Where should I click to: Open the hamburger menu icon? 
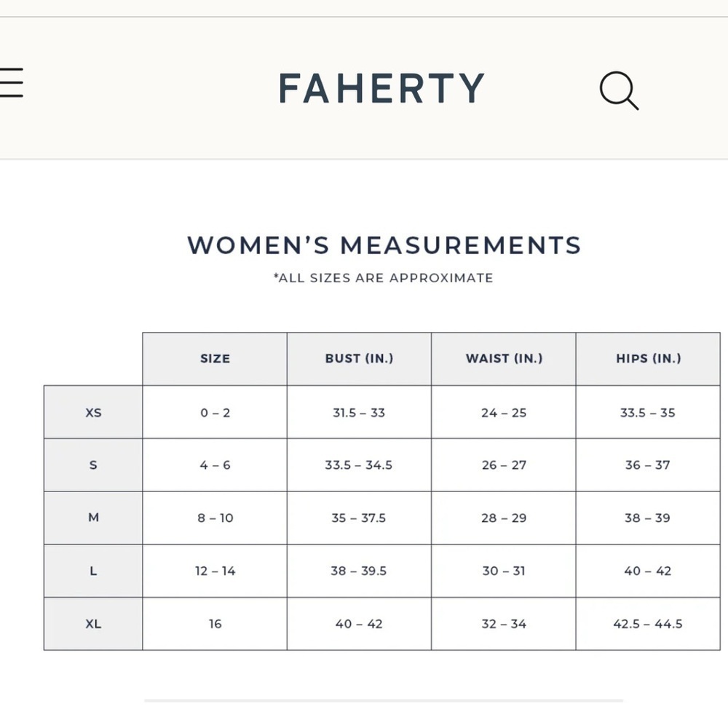(x=11, y=83)
